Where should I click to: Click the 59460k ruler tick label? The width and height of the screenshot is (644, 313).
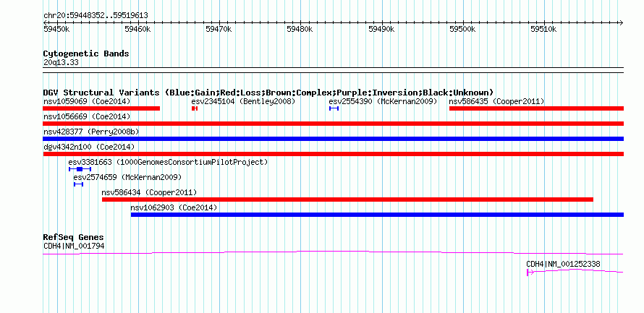click(137, 29)
